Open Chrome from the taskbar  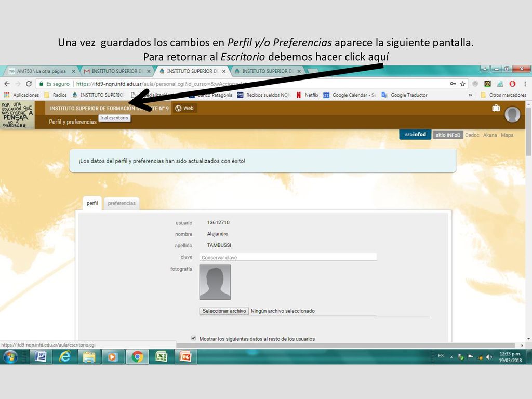tap(137, 356)
